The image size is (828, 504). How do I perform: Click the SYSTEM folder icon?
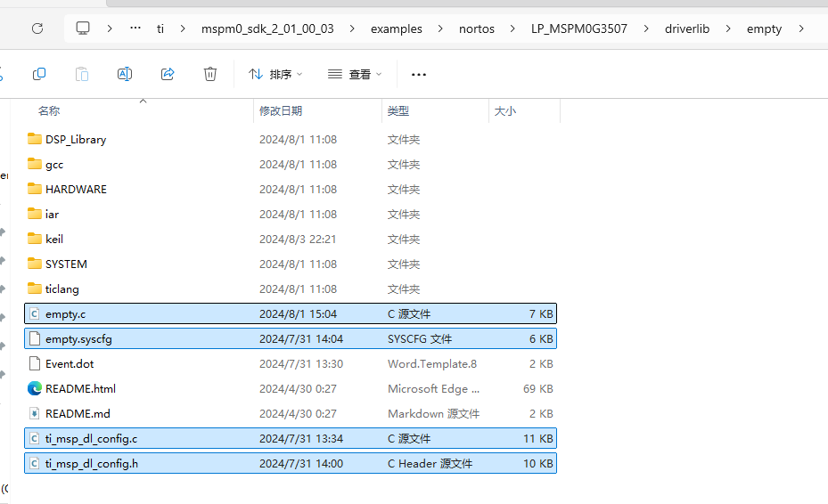[x=35, y=264]
